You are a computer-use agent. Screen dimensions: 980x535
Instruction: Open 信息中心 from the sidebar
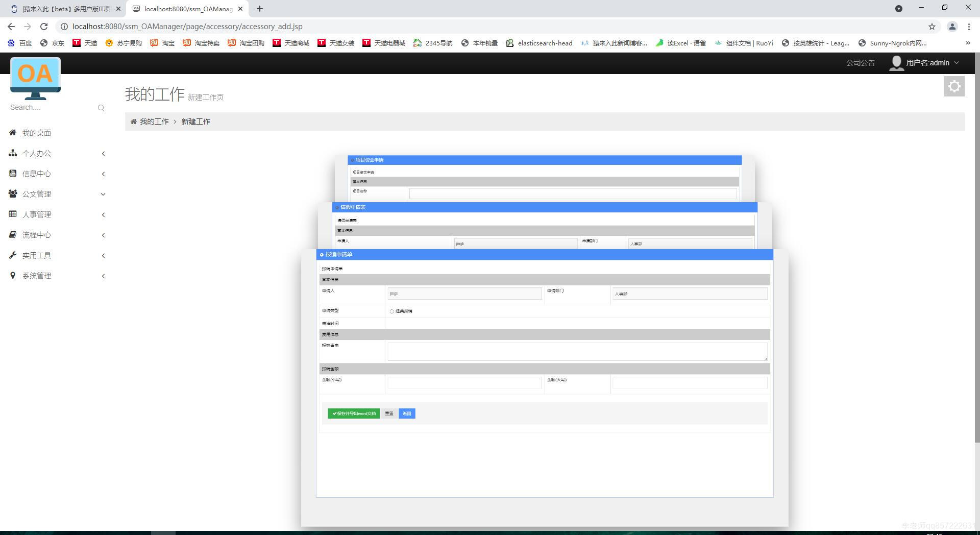pos(13,174)
